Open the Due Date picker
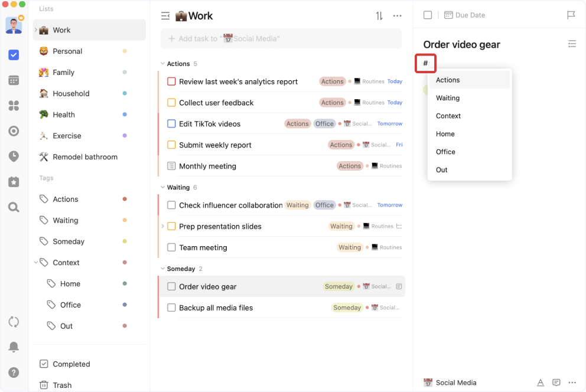This screenshot has height=392, width=586. 464,15
